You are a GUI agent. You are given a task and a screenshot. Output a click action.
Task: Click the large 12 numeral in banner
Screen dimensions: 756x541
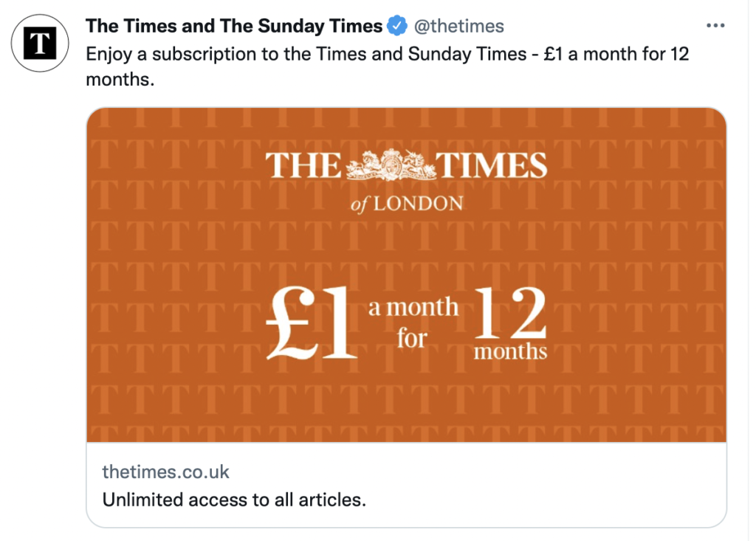pyautogui.click(x=510, y=314)
